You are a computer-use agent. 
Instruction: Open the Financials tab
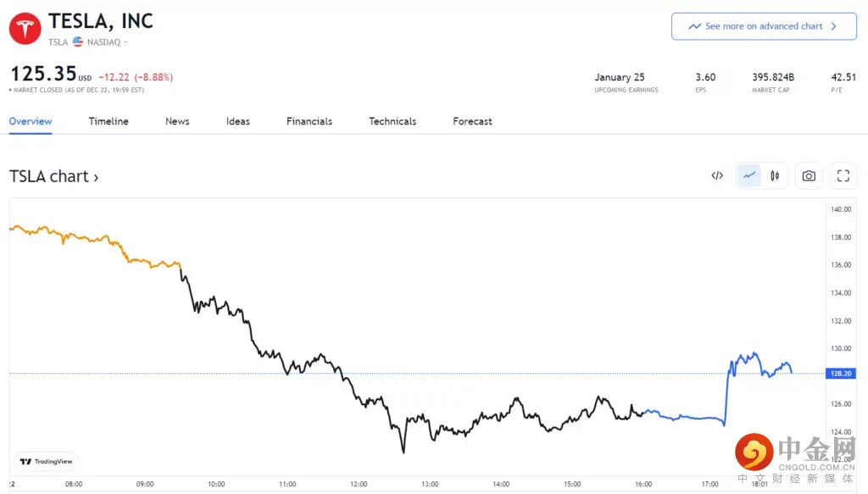(309, 121)
